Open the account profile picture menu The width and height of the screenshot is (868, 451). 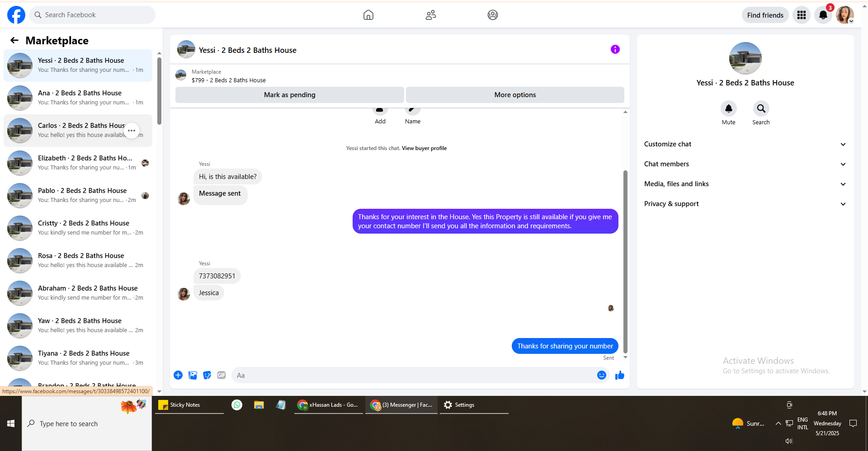point(845,15)
